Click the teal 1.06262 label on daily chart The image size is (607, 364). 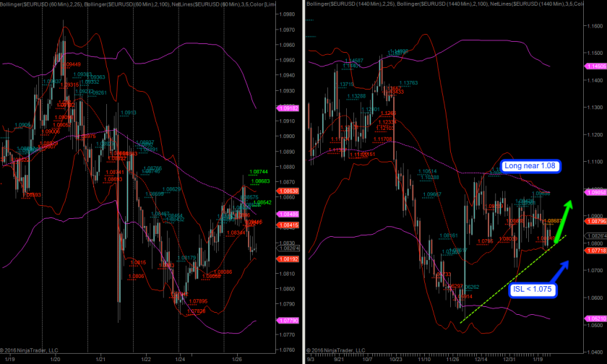[471, 287]
